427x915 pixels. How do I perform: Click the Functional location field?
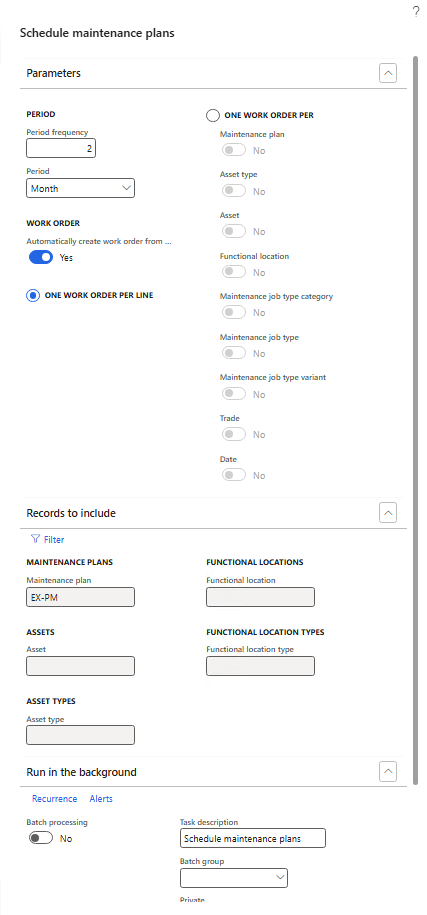[x=261, y=597]
